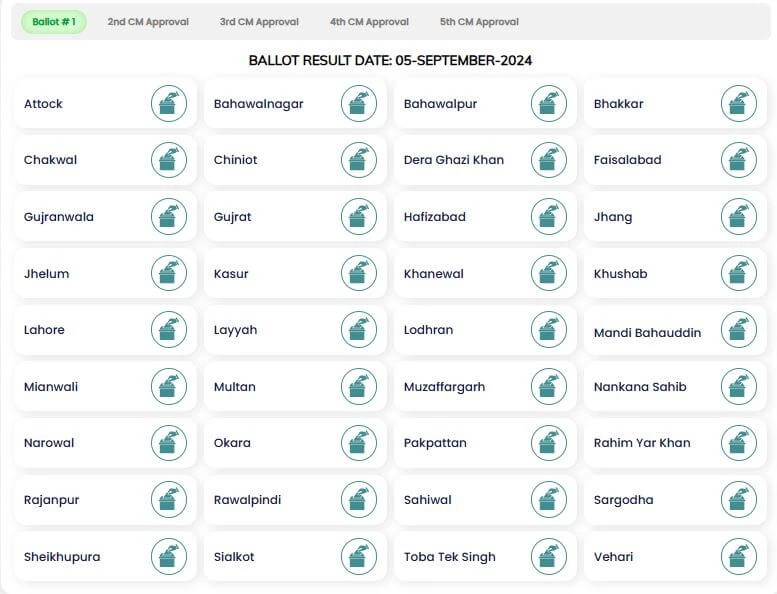
Task: Select ballot icon for Rahim Yar Khan
Action: [x=739, y=443]
